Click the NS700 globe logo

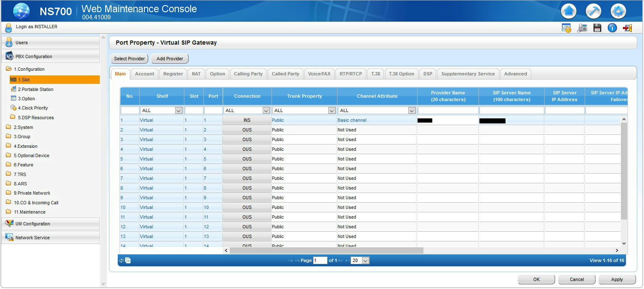point(21,11)
